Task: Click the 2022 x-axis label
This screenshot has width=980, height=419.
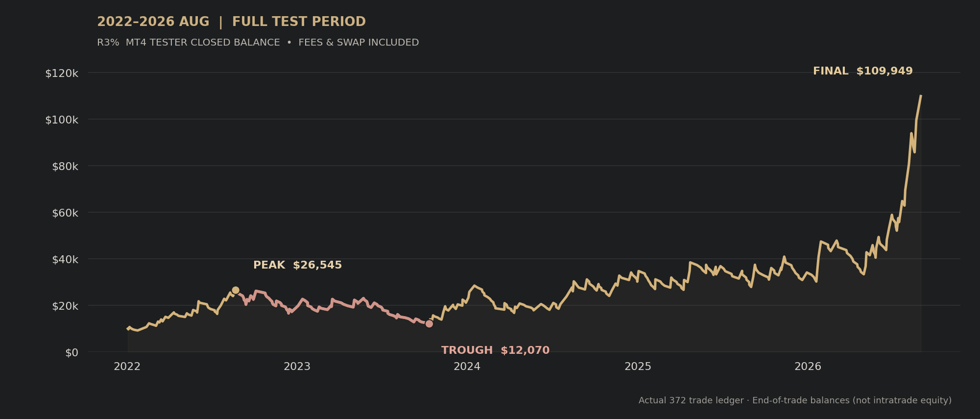Action: pyautogui.click(x=127, y=367)
